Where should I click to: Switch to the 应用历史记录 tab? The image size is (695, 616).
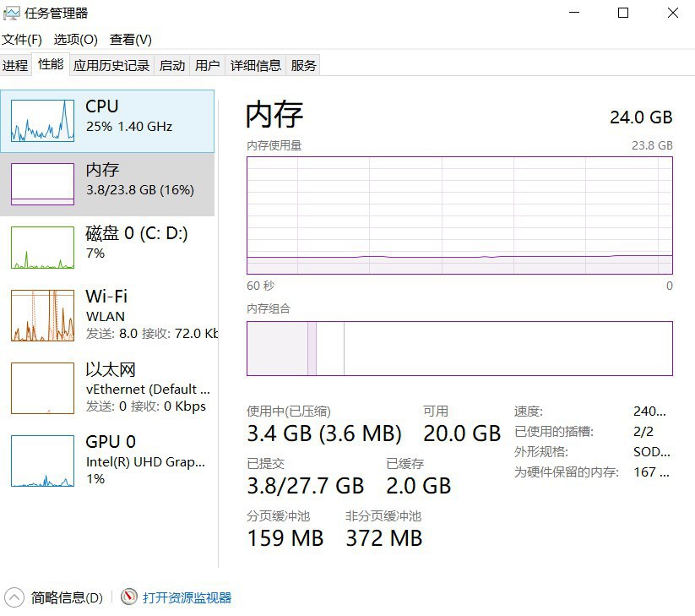point(111,65)
